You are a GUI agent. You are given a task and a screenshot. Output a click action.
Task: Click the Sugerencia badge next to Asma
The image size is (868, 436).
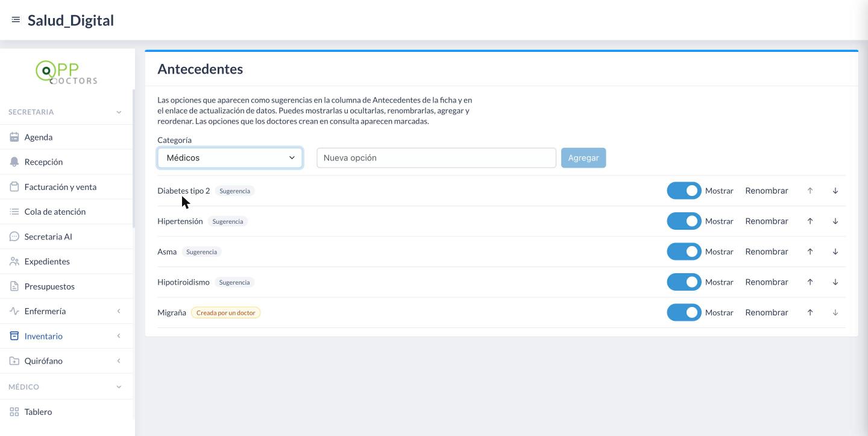tap(201, 251)
